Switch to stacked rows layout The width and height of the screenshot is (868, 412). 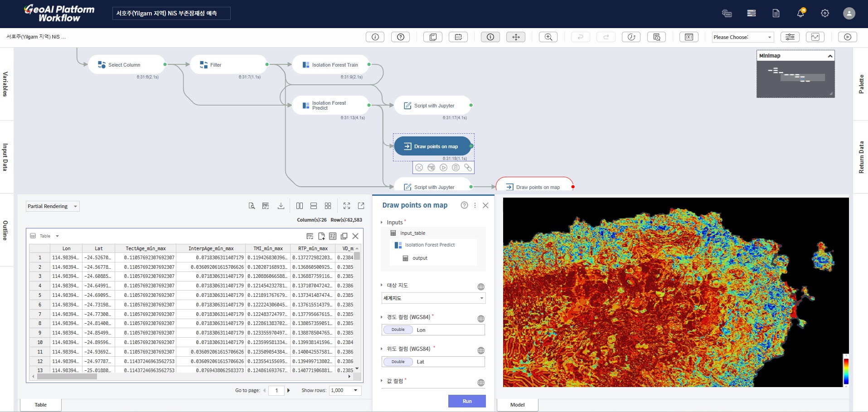(314, 206)
